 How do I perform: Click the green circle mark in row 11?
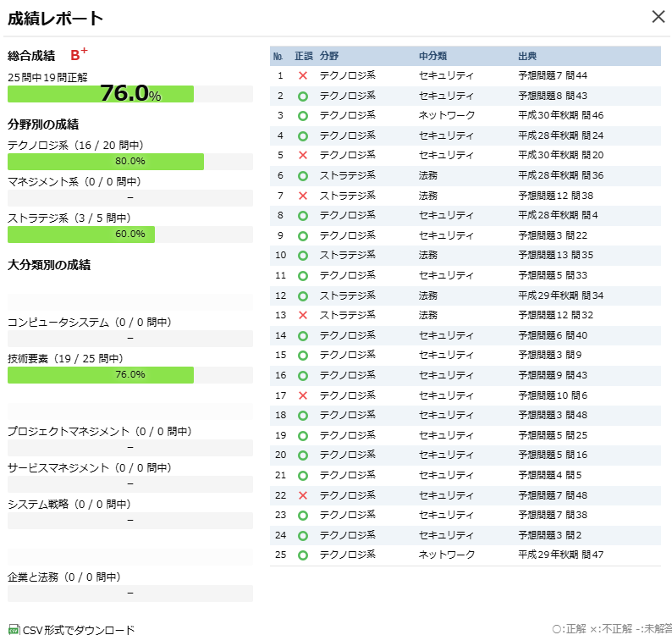pyautogui.click(x=303, y=276)
